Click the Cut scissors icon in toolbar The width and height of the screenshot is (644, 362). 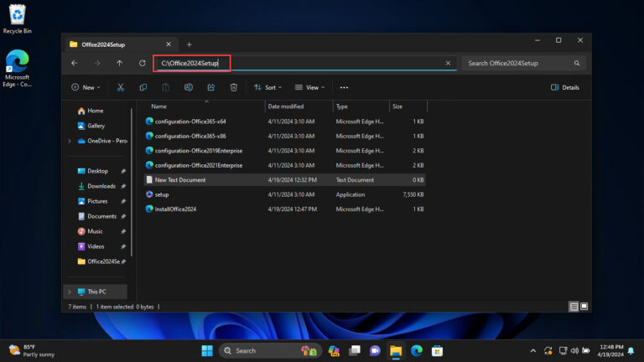pyautogui.click(x=121, y=87)
